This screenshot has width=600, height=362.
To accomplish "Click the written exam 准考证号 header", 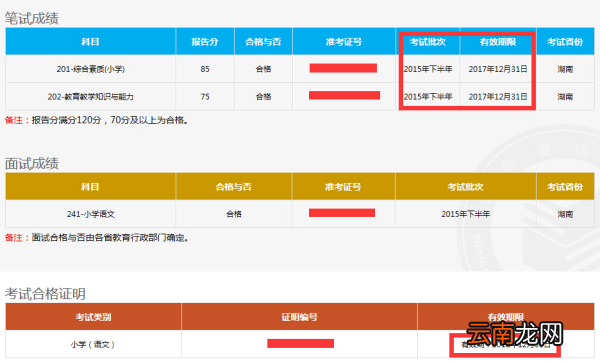I will point(344,41).
